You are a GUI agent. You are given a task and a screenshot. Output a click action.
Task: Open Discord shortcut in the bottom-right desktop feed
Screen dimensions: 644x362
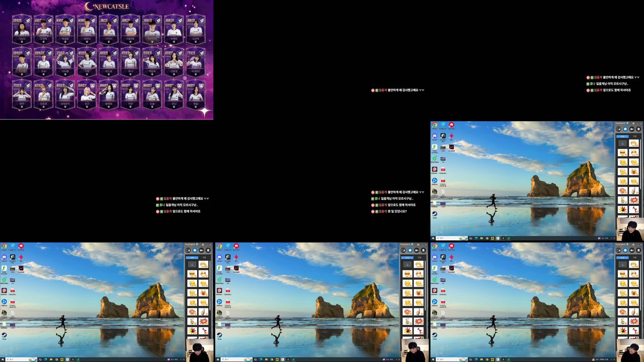(434, 258)
